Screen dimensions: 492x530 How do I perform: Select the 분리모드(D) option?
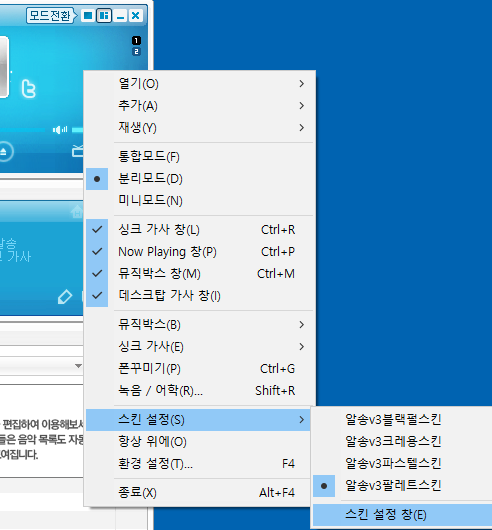point(199,178)
